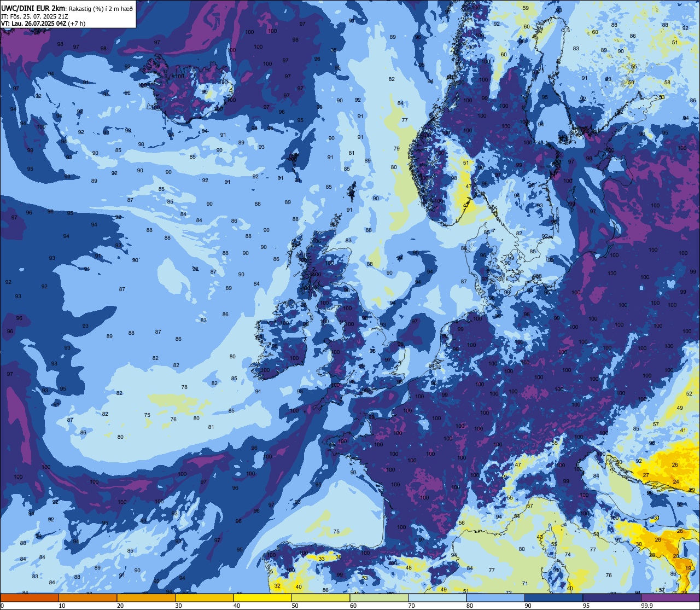This screenshot has width=700, height=610.
Task: Click the legend tick label '70'
Action: pos(411,606)
